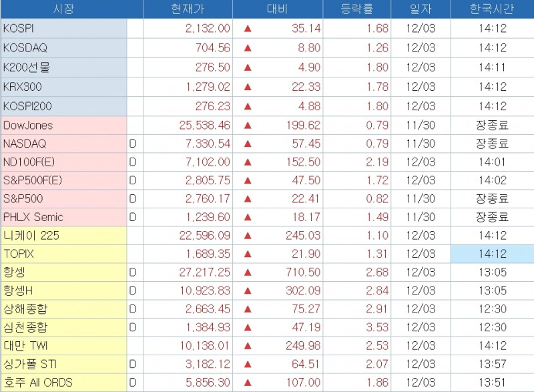Select the PHLX Semic index name
This screenshot has height=392, width=534.
point(33,217)
